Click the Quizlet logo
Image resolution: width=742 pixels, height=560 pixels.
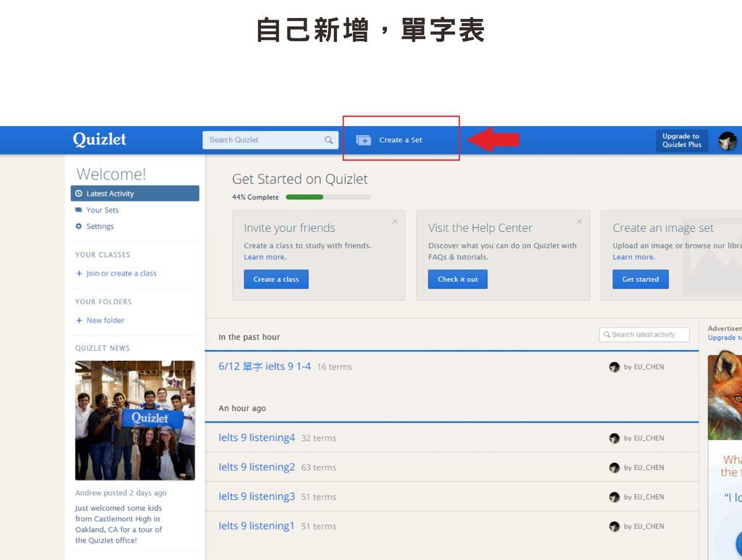click(x=99, y=139)
